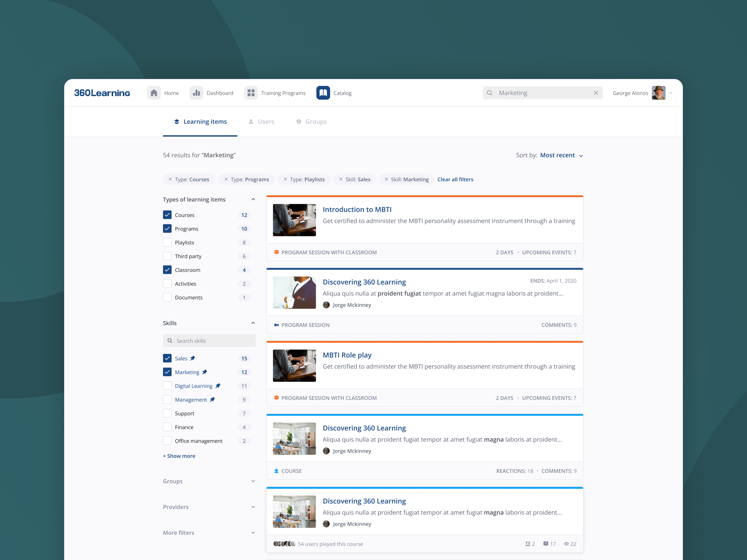Collapse the Skills section

point(253,323)
